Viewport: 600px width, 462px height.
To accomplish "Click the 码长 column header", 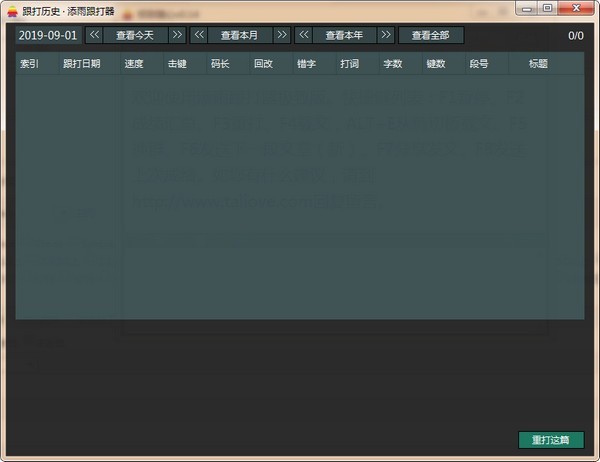I will point(220,63).
